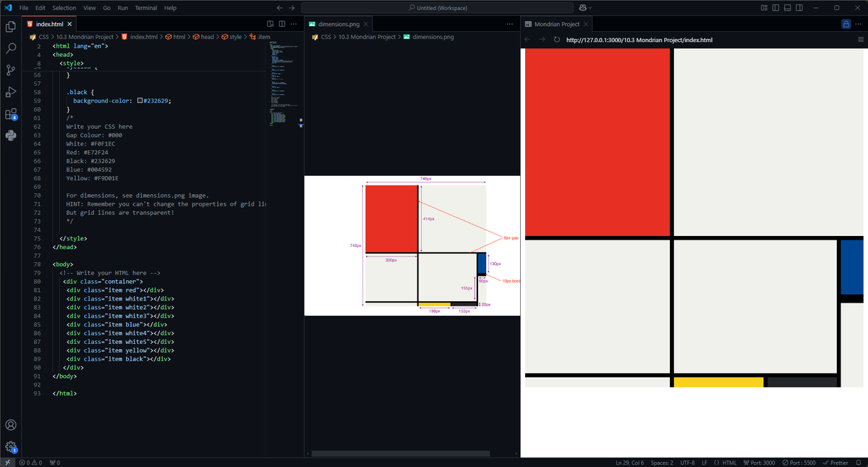Go forward in the Mondrian Project preview browser
This screenshot has height=467, width=868.
pyautogui.click(x=542, y=40)
